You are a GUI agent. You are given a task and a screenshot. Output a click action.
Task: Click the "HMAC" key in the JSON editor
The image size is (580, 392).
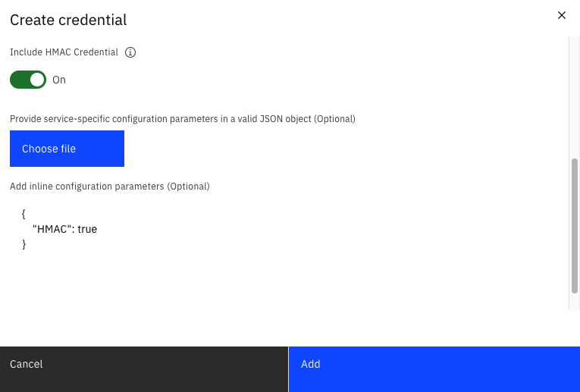tap(52, 229)
